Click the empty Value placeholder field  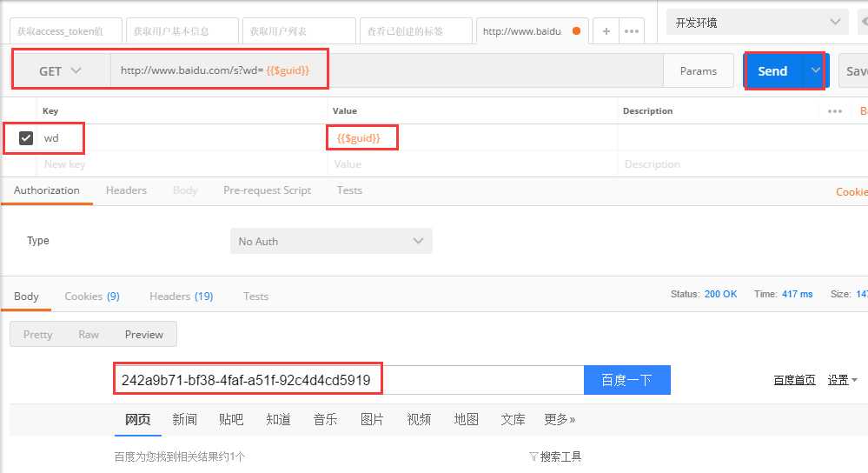(472, 164)
